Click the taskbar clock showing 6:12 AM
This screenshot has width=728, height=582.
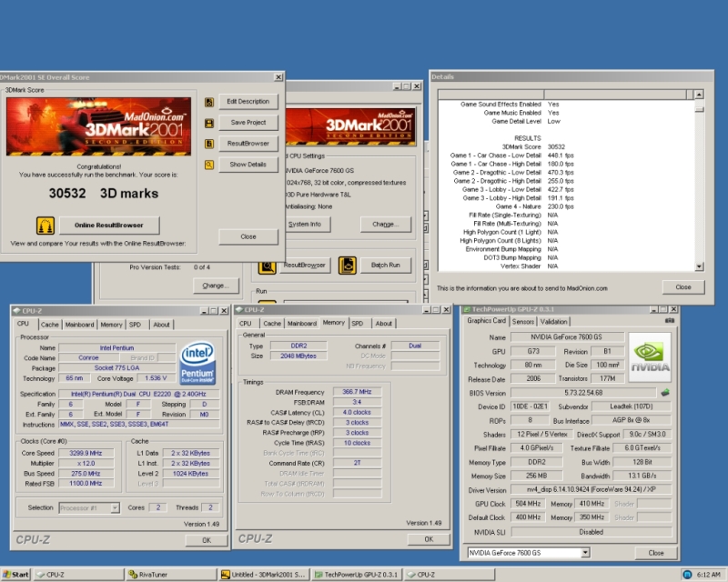click(x=709, y=575)
